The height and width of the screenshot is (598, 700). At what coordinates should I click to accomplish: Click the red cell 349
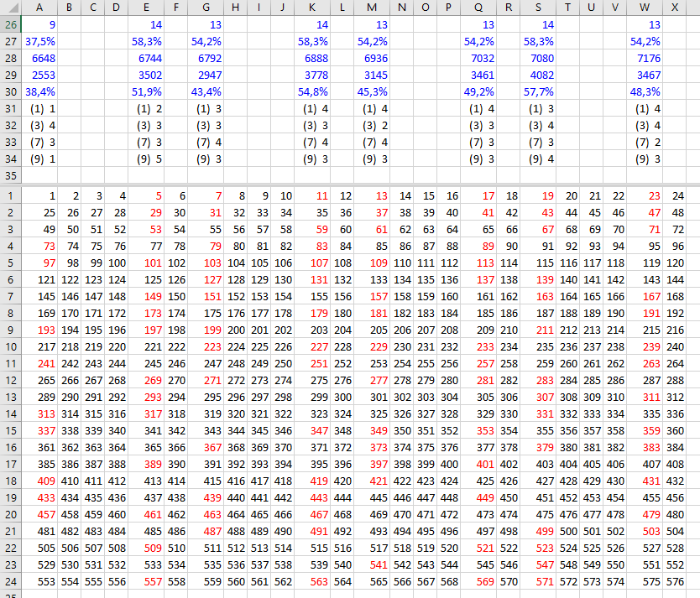pos(372,431)
